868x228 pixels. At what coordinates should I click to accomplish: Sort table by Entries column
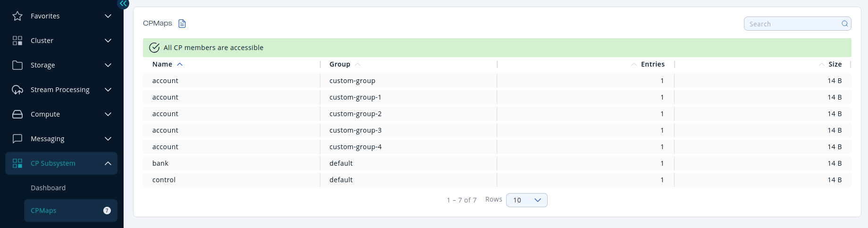(652, 64)
